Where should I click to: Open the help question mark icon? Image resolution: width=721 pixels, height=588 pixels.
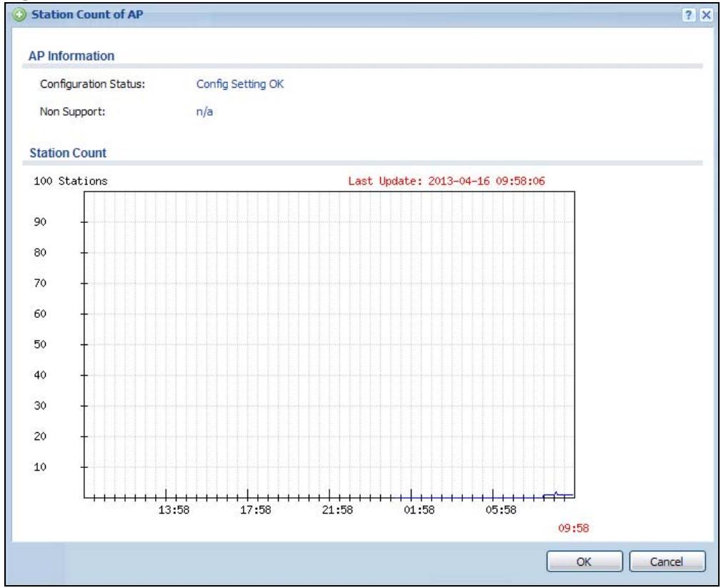click(688, 15)
